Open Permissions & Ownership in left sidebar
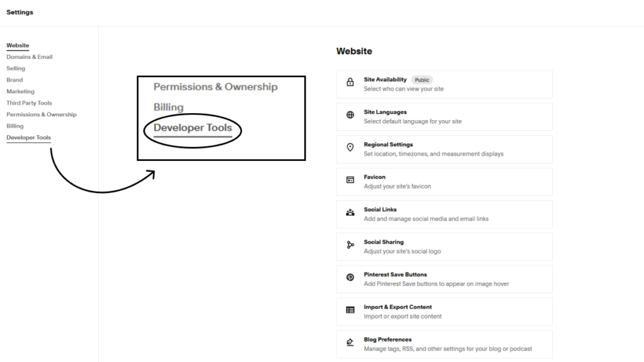This screenshot has height=362, width=644. click(42, 114)
